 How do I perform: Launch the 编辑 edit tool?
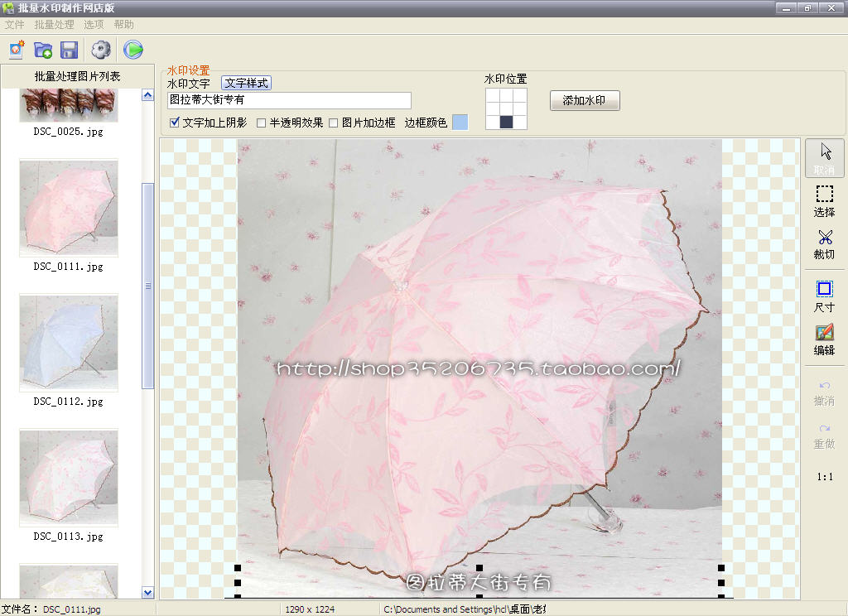point(824,339)
